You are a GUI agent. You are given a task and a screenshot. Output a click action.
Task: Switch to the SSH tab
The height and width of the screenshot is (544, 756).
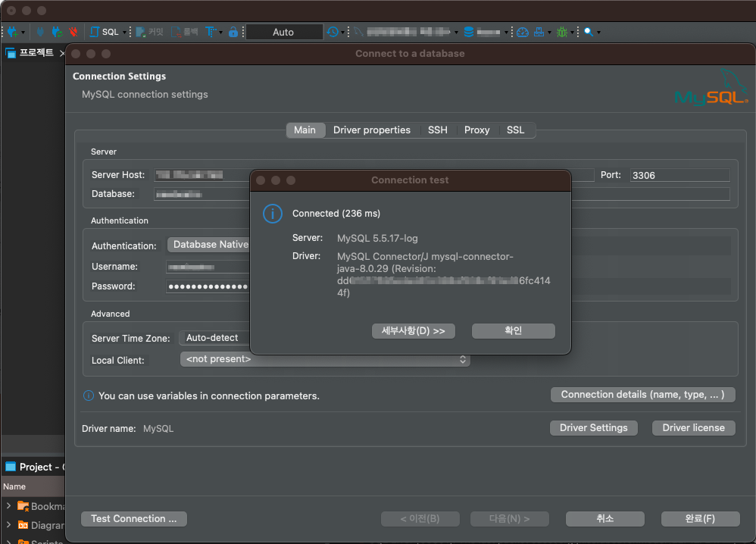[x=437, y=130]
